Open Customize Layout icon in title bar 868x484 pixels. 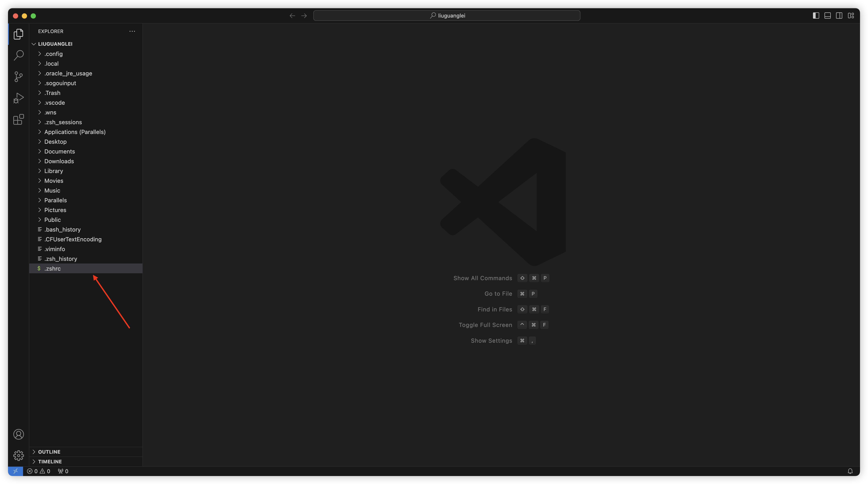pyautogui.click(x=851, y=16)
